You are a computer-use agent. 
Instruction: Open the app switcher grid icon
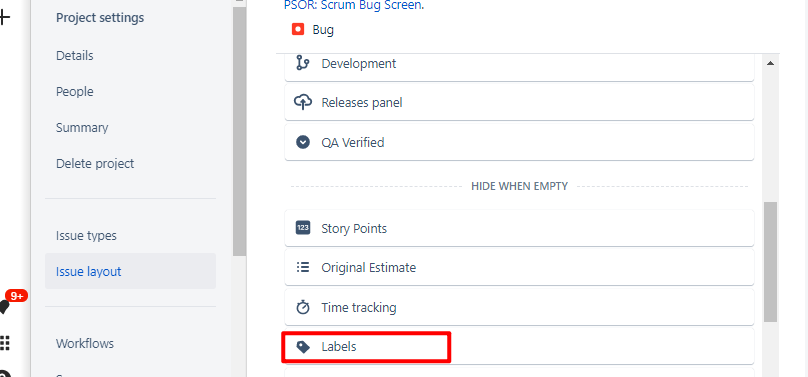click(x=5, y=342)
